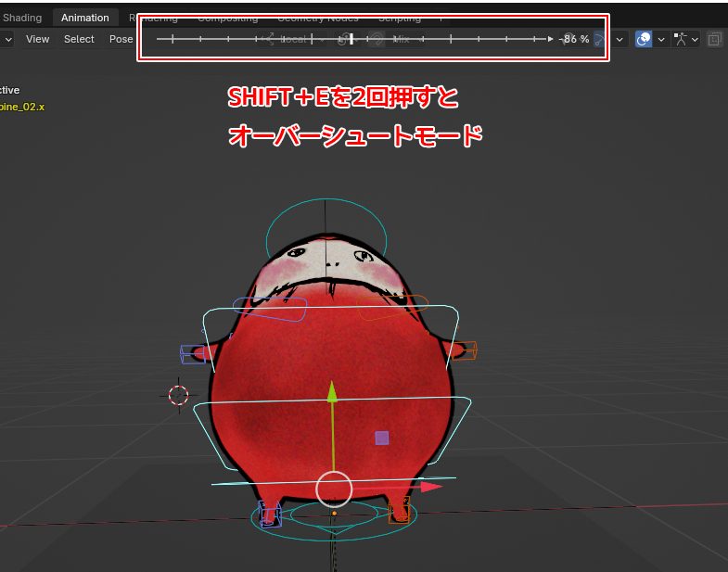The width and height of the screenshot is (728, 572).
Task: Toggle X-ray display at the header's right end
Action: pyautogui.click(x=715, y=39)
